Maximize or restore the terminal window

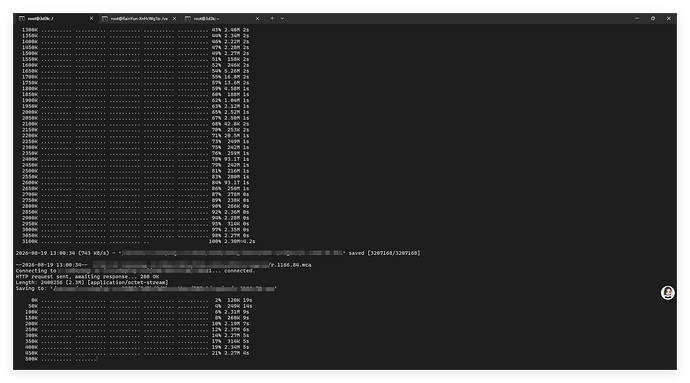tap(653, 18)
